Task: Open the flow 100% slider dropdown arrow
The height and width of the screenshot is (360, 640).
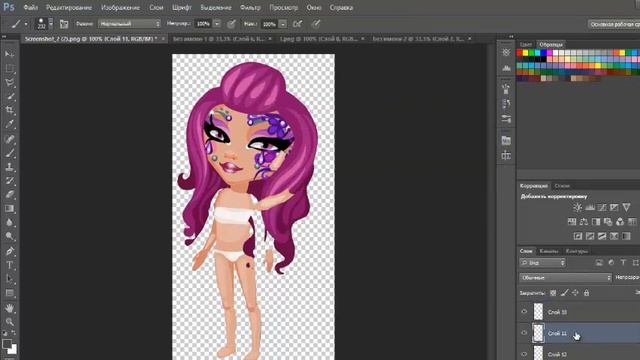Action: coord(282,24)
